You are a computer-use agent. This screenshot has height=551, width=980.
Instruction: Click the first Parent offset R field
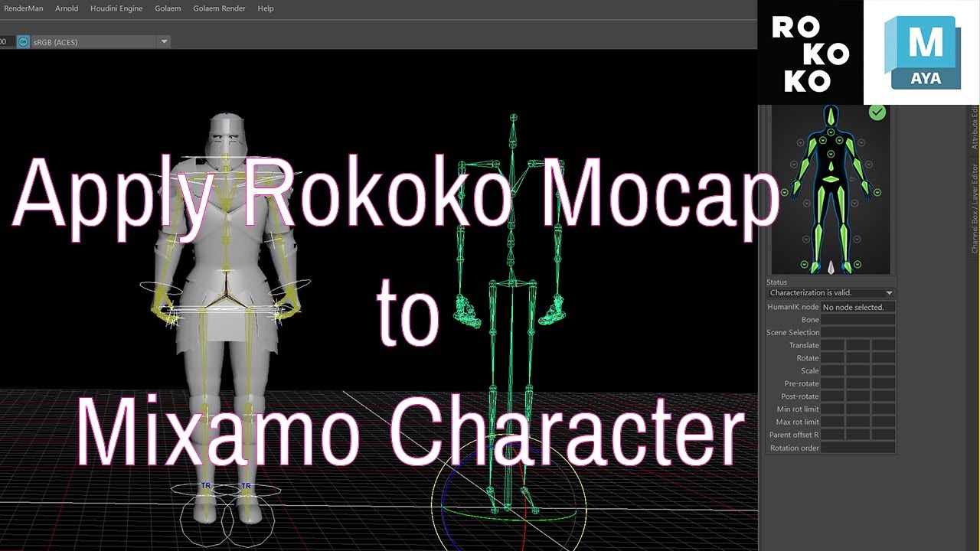click(833, 435)
